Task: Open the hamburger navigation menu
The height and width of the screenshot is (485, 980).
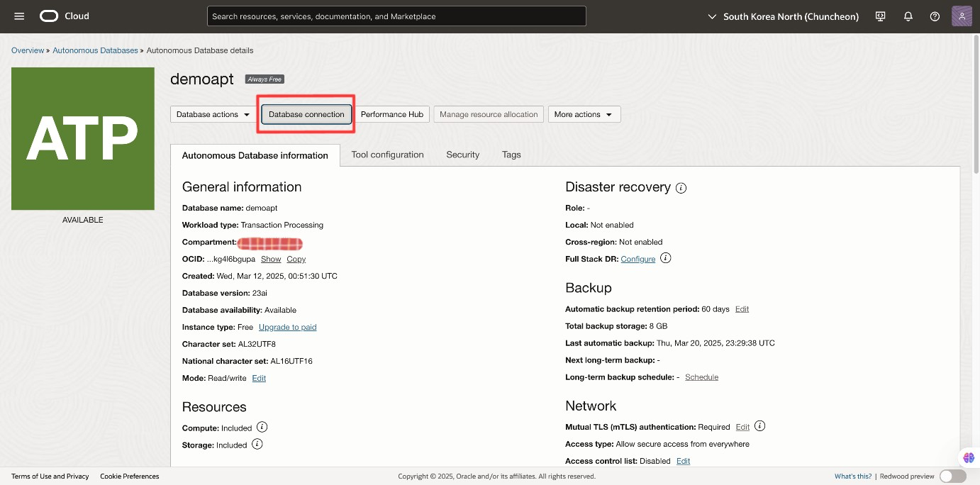Action: click(19, 16)
